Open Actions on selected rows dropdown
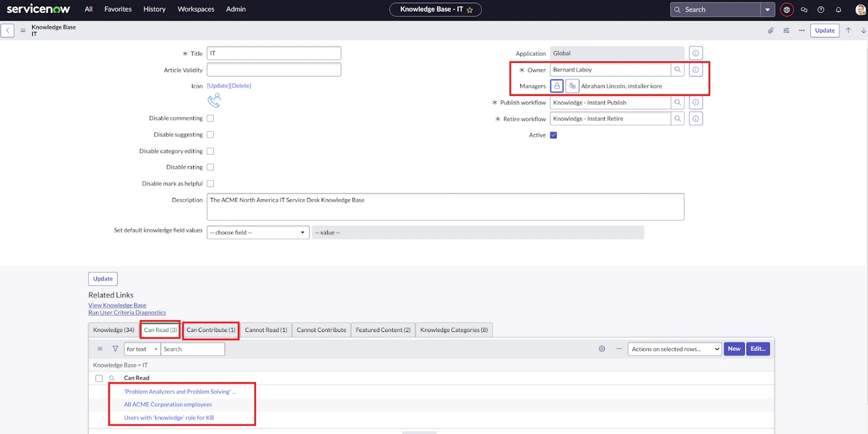The height and width of the screenshot is (434, 868). point(675,349)
